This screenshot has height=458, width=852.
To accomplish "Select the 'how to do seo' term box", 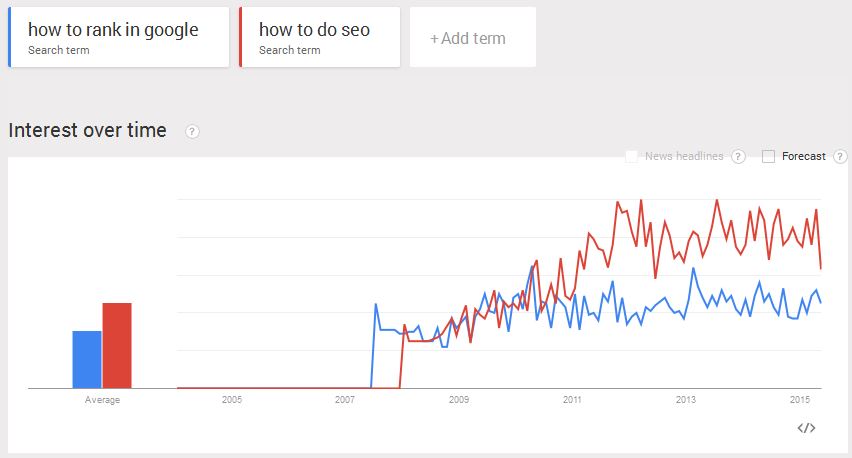I will [319, 37].
